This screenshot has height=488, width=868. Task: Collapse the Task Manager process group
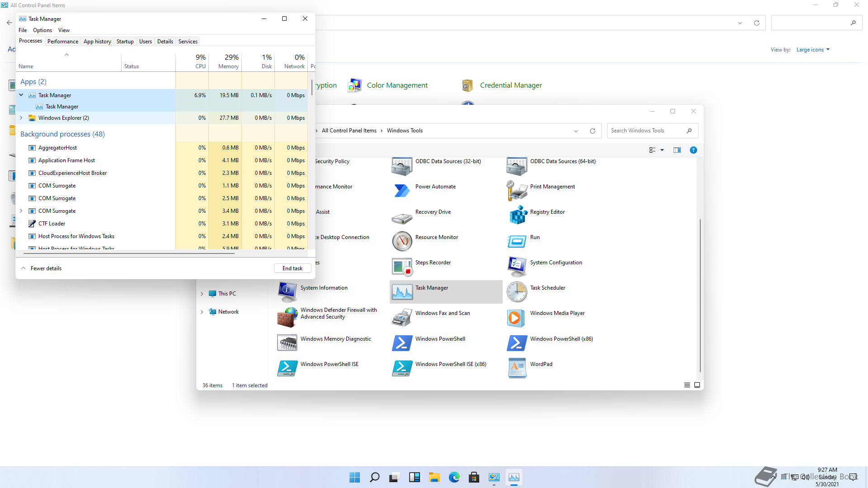(x=21, y=95)
